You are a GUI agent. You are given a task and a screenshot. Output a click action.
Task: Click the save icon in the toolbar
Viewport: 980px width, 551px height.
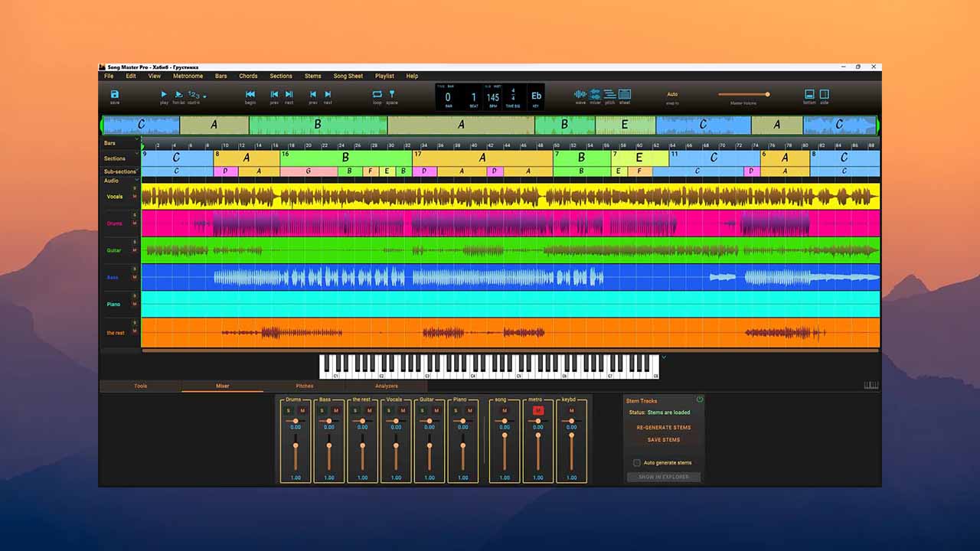pos(114,93)
